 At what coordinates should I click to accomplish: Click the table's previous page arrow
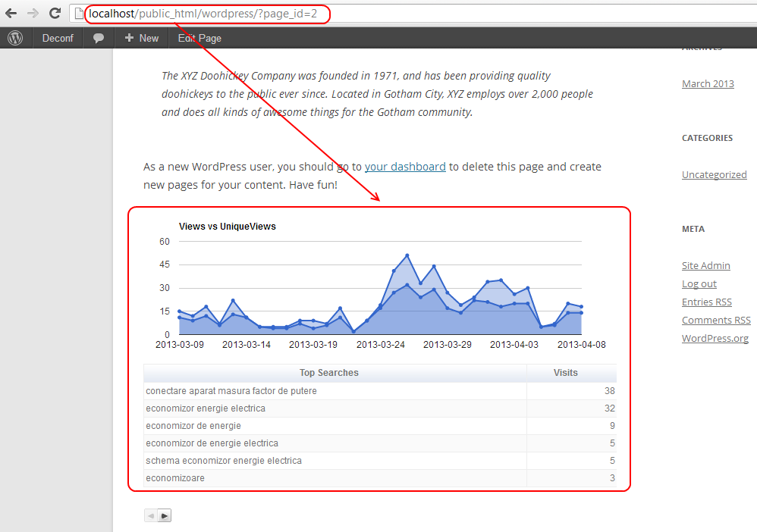[x=151, y=515]
